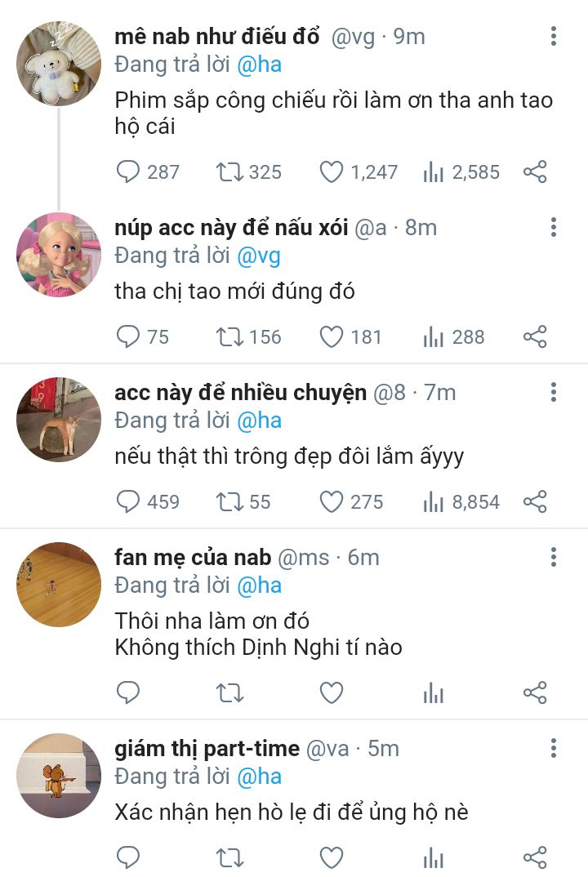The height and width of the screenshot is (877, 588).
Task: View analytics for fan mẹ của nab's tweet
Action: pyautogui.click(x=433, y=693)
